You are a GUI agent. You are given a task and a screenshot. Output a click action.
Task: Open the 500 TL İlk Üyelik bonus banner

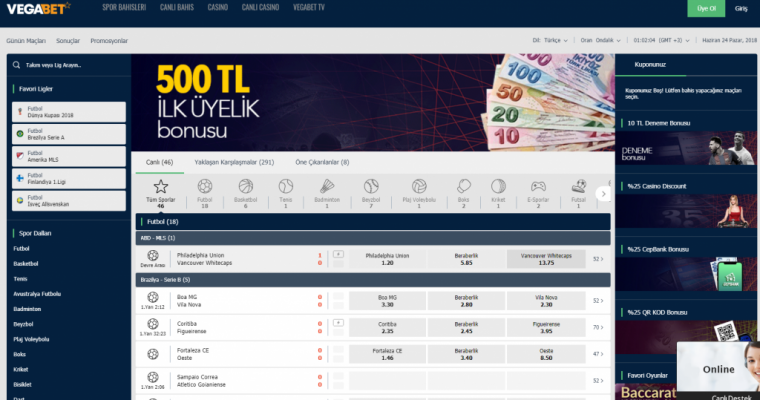tap(373, 103)
